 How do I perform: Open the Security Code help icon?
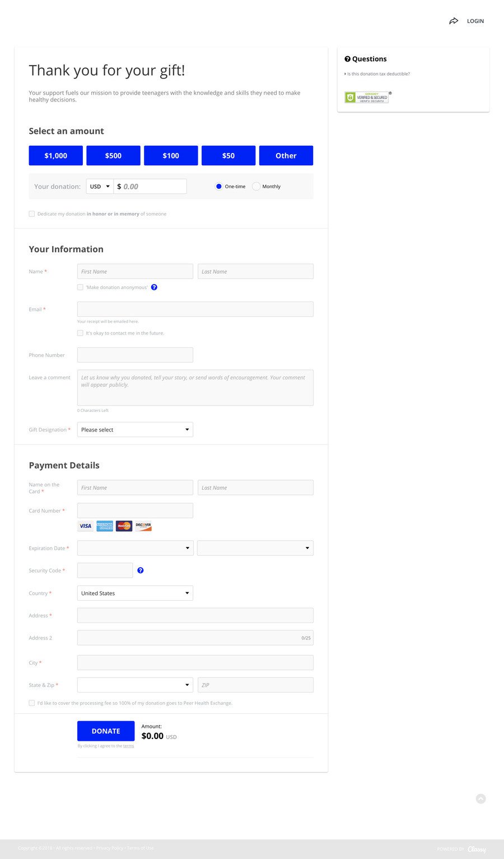point(141,570)
